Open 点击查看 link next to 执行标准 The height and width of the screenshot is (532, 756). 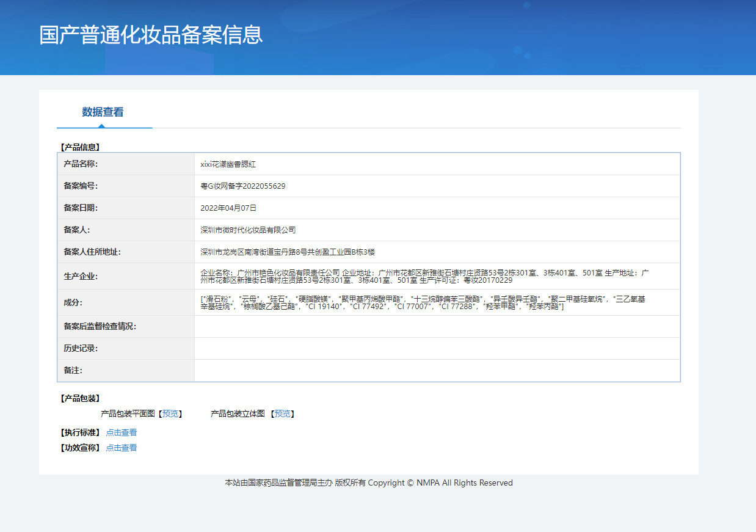122,432
